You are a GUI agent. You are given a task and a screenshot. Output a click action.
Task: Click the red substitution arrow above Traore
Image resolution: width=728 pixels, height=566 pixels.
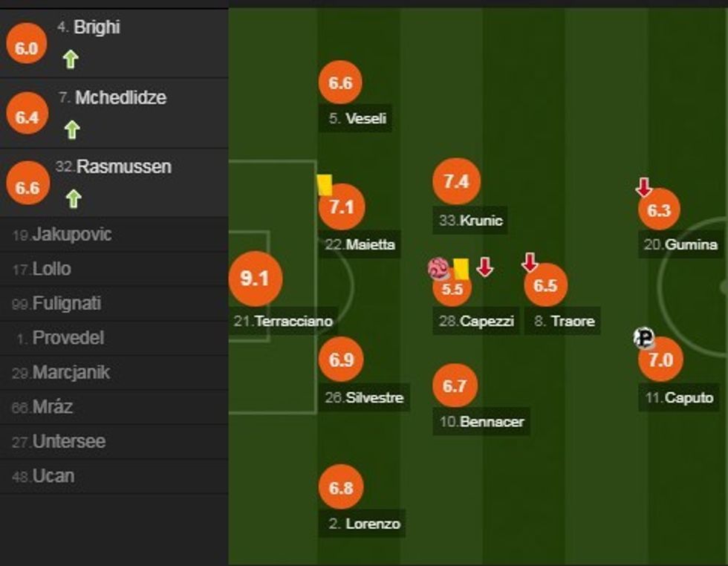pos(530,262)
